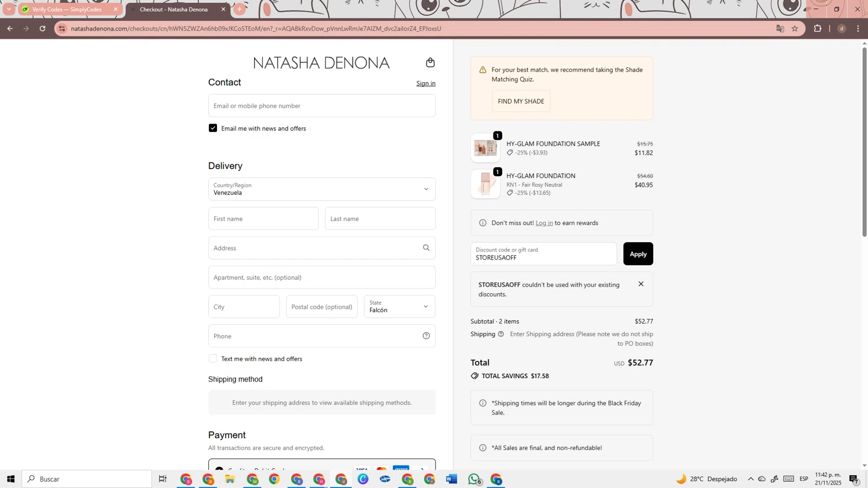The width and height of the screenshot is (868, 488).
Task: Click the NATASHA DENONA logo
Action: (x=321, y=62)
